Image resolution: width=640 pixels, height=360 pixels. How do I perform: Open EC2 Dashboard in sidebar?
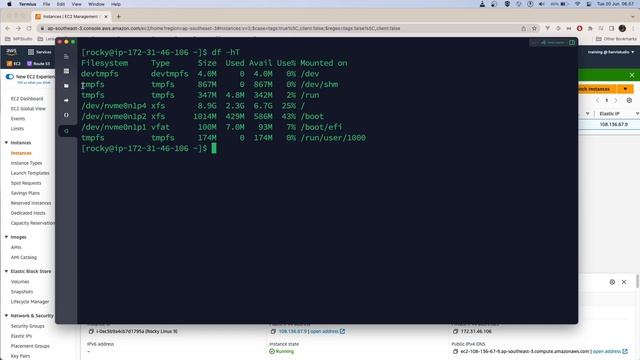[27, 99]
